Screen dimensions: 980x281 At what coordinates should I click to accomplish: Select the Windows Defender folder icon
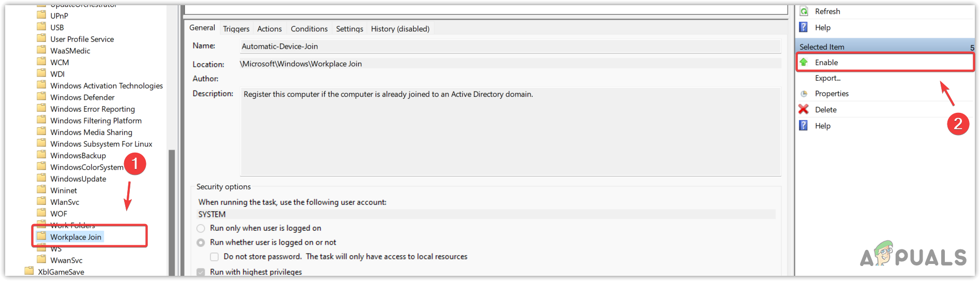[41, 97]
